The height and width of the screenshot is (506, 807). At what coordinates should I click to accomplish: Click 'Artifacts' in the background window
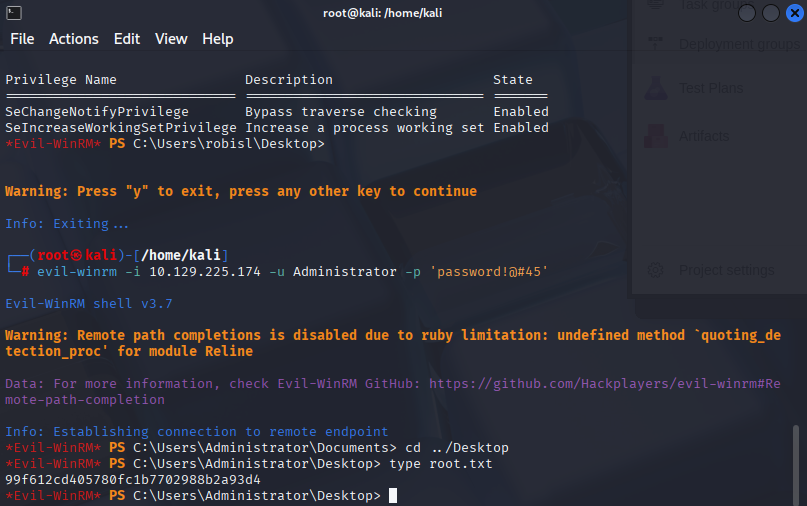coord(704,136)
